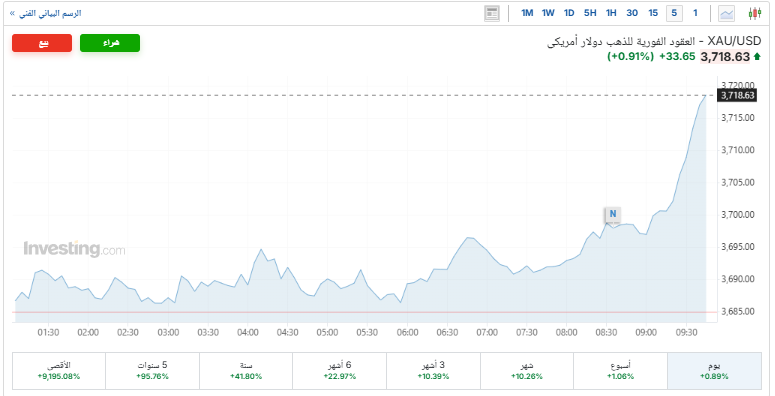The image size is (775, 396).
Task: Click the green buy button شراء
Action: tap(110, 43)
